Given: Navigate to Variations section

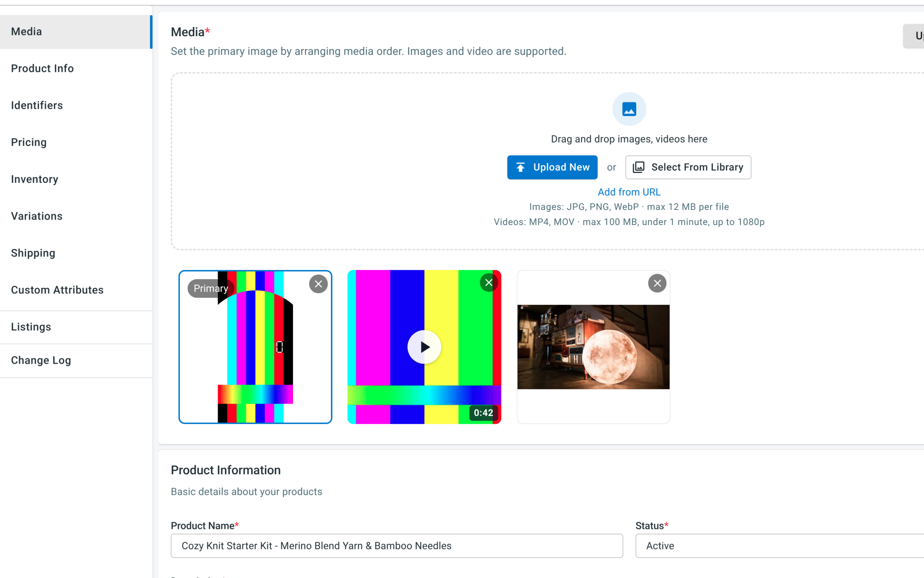Looking at the screenshot, I should coord(76,216).
